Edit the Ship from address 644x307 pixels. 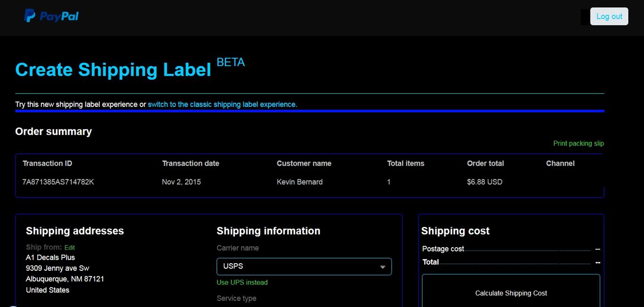(69, 247)
